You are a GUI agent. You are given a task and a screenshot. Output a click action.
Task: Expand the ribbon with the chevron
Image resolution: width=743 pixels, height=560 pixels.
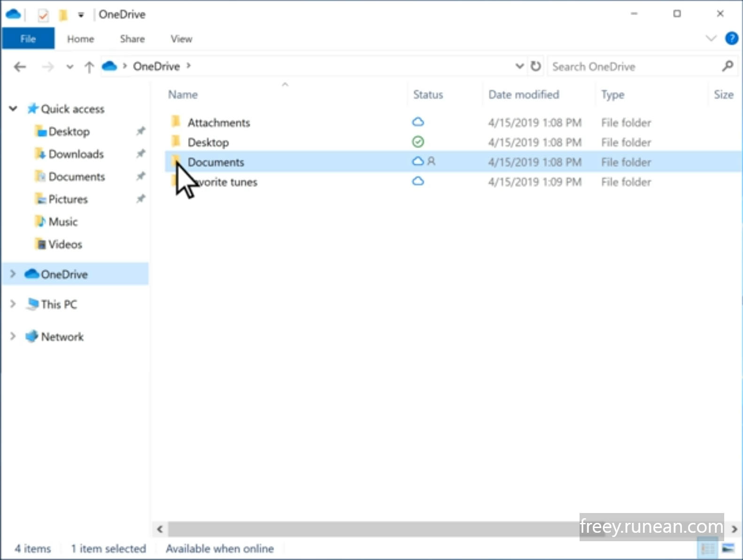tap(711, 39)
